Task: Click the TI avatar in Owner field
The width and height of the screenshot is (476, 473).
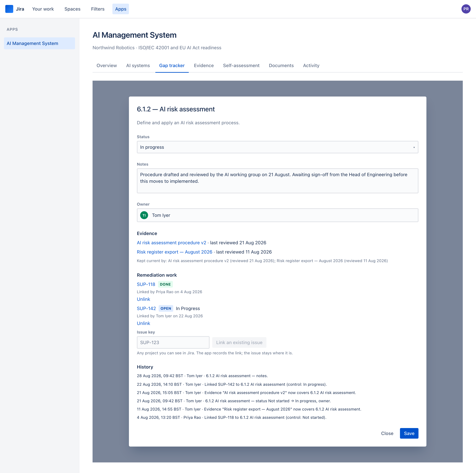Action: pos(144,215)
